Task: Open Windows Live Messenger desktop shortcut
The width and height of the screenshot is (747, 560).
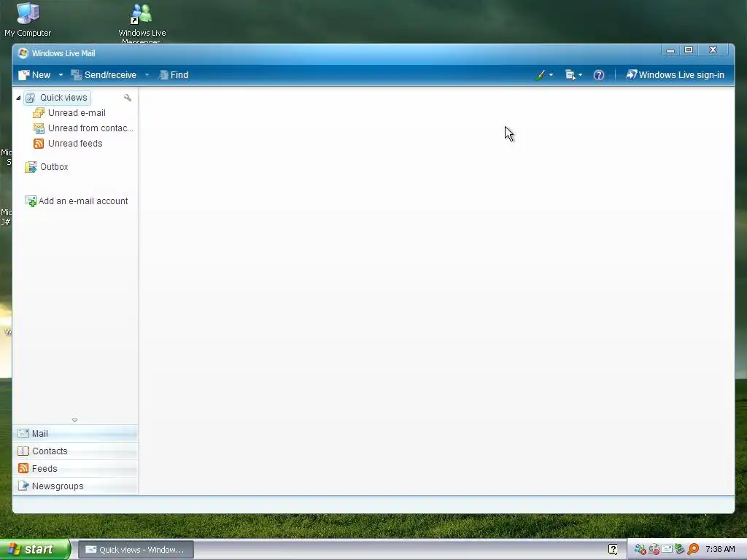Action: click(x=142, y=23)
